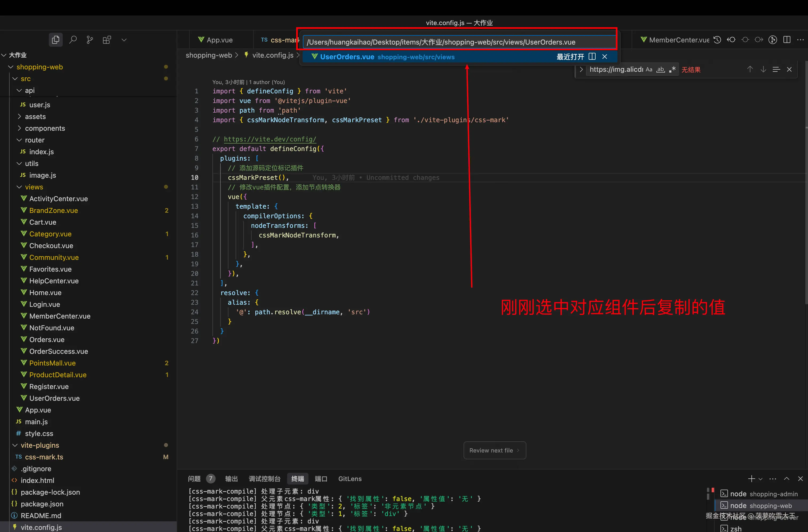Open the Extensions view icon

106,40
